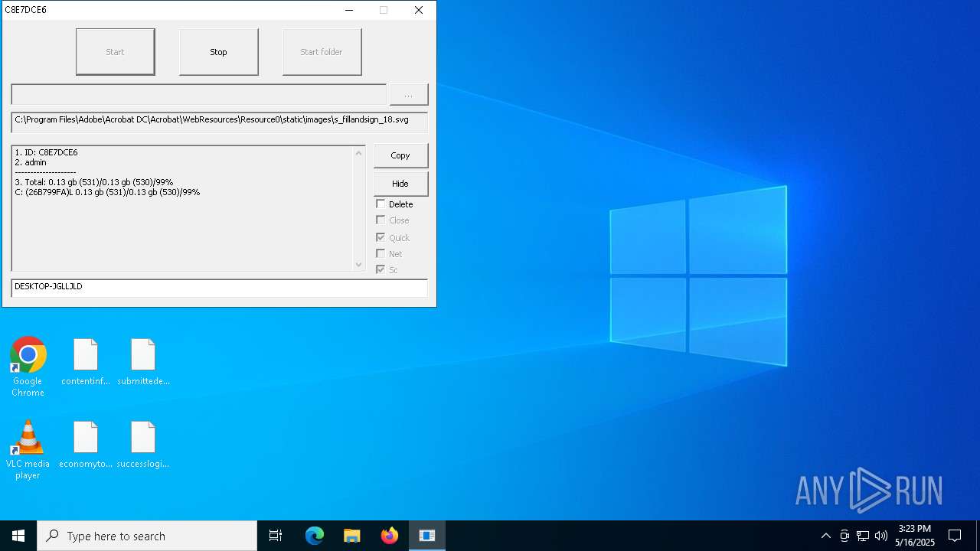Screen dimensions: 980x551
Task: Click the taskbar search box
Action: (147, 536)
